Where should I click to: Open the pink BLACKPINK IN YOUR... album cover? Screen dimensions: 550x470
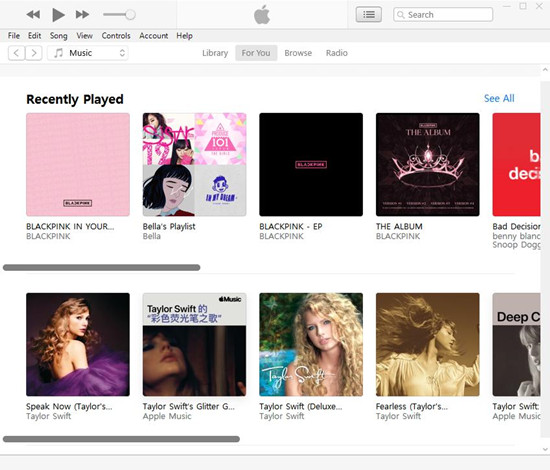78,164
